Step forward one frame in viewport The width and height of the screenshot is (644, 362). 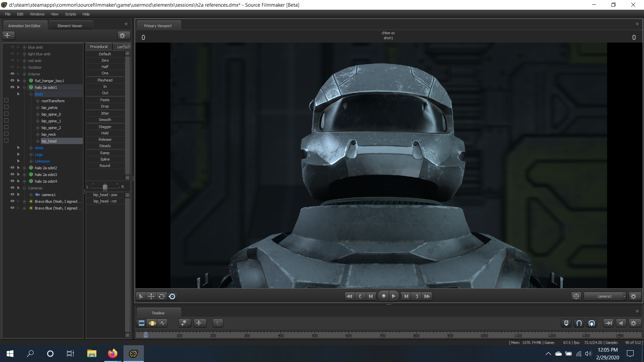click(x=406, y=296)
